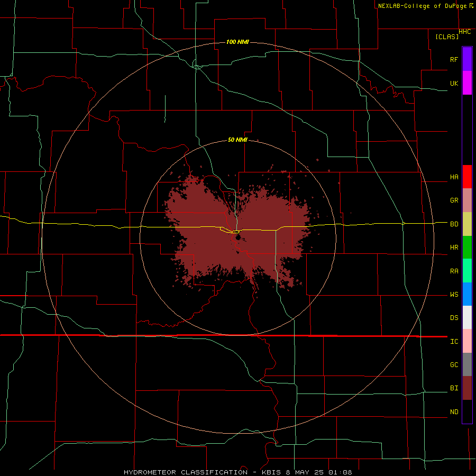Click the WS legend label
This screenshot has height=476, width=476.
click(454, 295)
